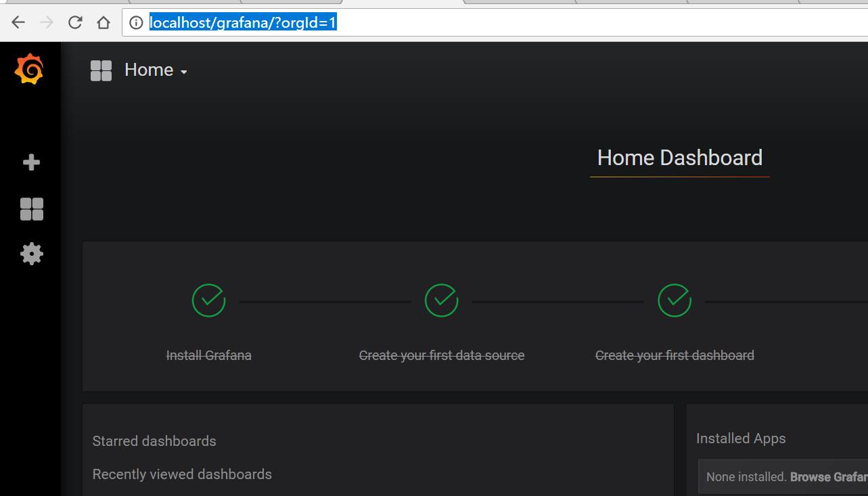Click the first dashboard checkmark step

pos(674,300)
